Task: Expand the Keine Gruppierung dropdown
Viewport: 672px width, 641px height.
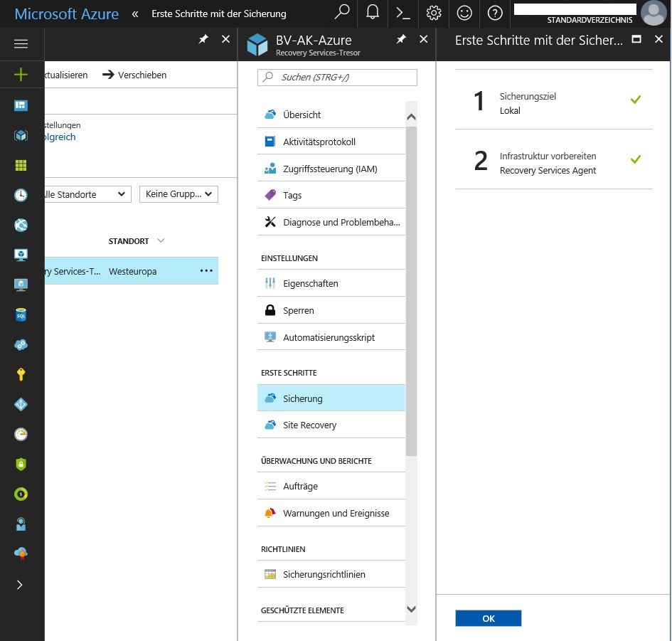Action: [178, 194]
